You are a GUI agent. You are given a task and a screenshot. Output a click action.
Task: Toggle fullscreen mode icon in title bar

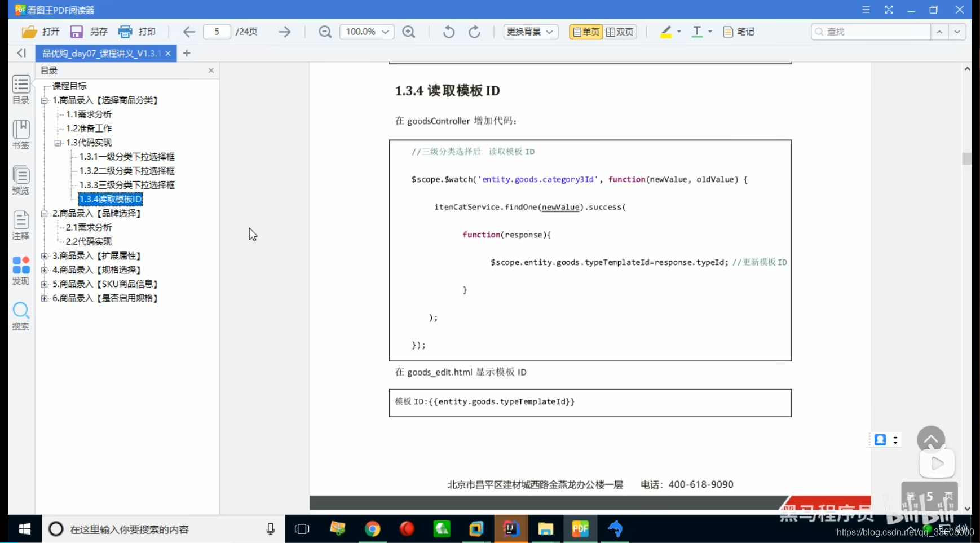[889, 10]
